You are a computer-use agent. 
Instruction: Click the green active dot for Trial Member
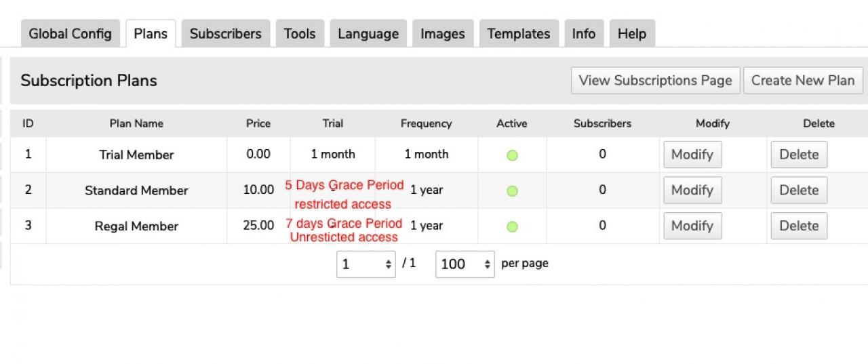512,155
